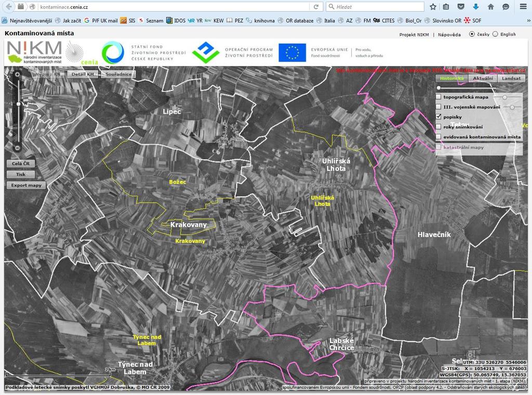
Task: Enable the roky snímkování checkbox
Action: point(438,127)
